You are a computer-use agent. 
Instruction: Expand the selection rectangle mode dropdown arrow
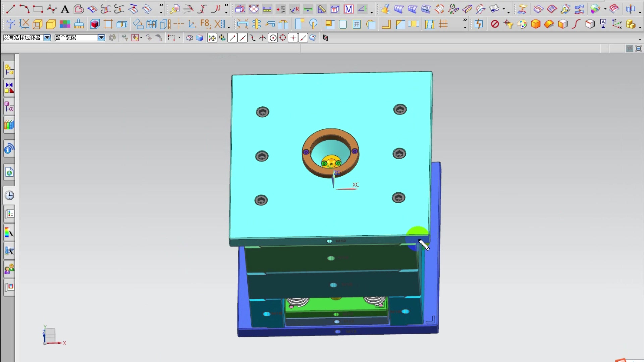[x=179, y=38]
